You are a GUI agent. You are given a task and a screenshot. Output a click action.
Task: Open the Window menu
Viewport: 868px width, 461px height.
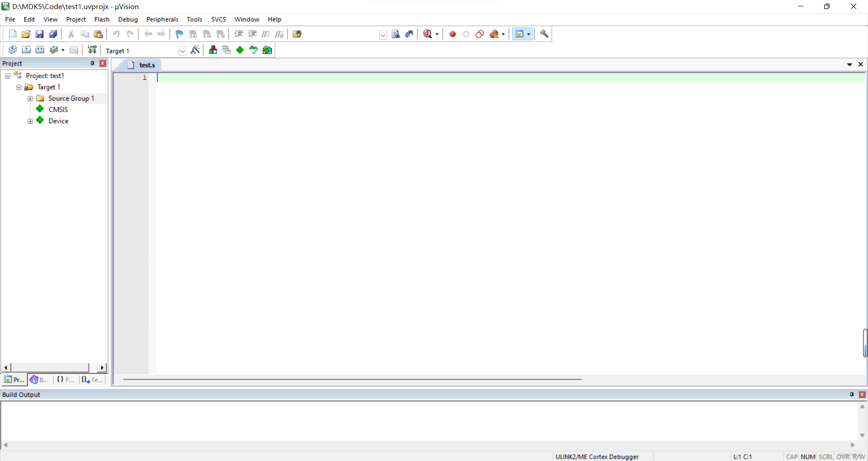(x=247, y=19)
